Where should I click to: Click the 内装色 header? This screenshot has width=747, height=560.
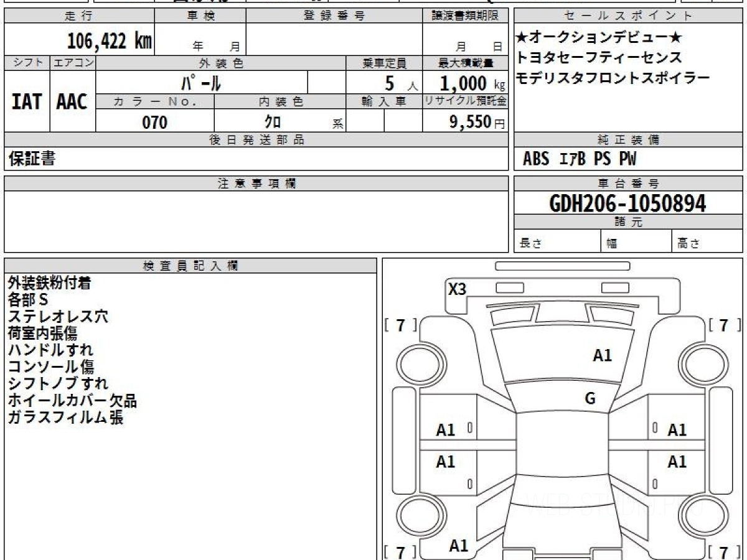point(280,101)
